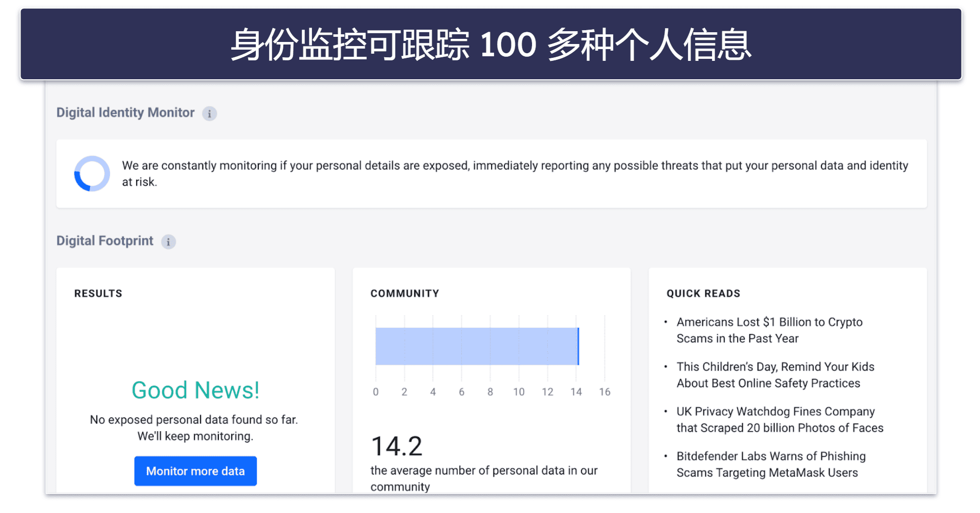Screen dimensions: 980x513
Task: Click the RESULTS card title
Action: pos(98,294)
